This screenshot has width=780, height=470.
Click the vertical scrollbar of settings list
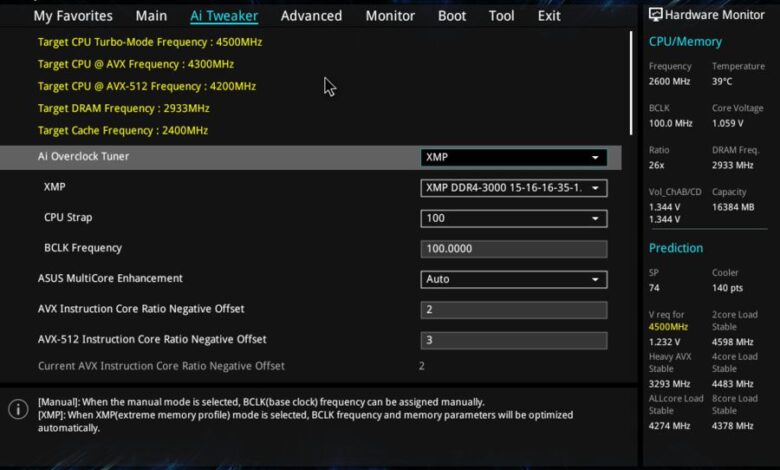coord(631,83)
